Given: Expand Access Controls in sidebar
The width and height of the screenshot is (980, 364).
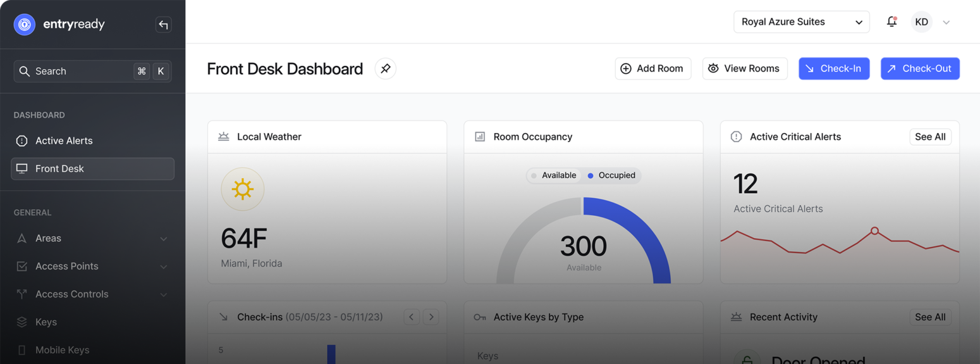Looking at the screenshot, I should (92, 294).
